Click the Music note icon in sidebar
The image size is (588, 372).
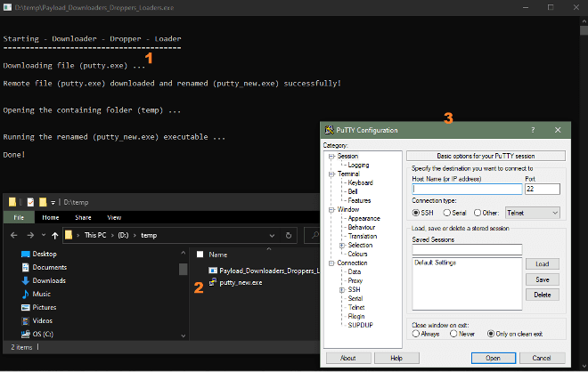(x=26, y=294)
